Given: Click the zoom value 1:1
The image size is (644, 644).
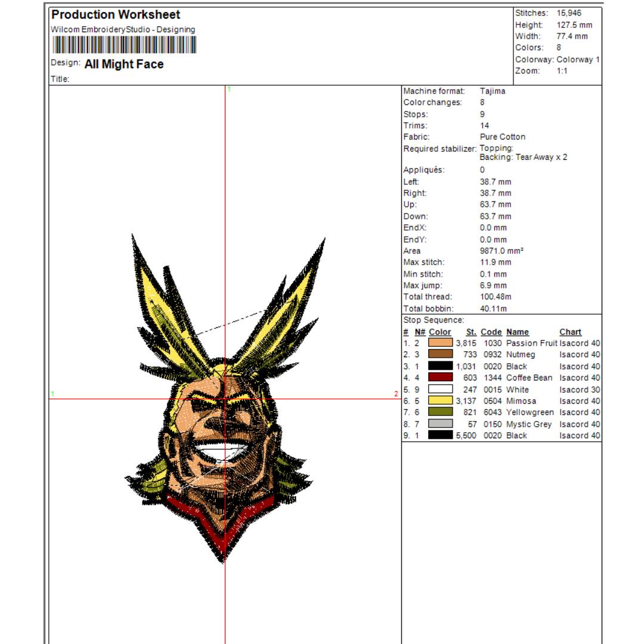Looking at the screenshot, I should point(562,70).
